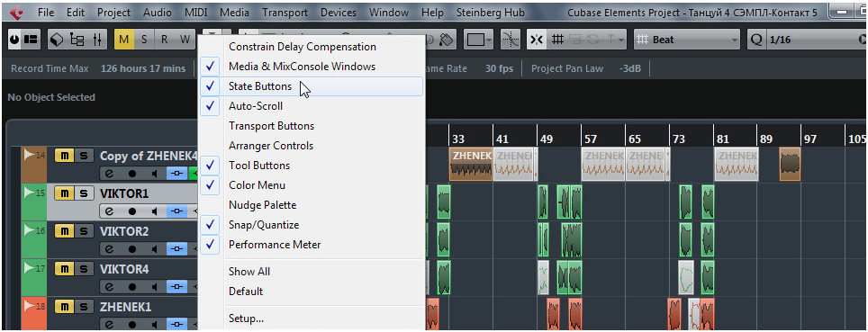Open the Window menu
Screen dimensions: 868x332
(389, 13)
